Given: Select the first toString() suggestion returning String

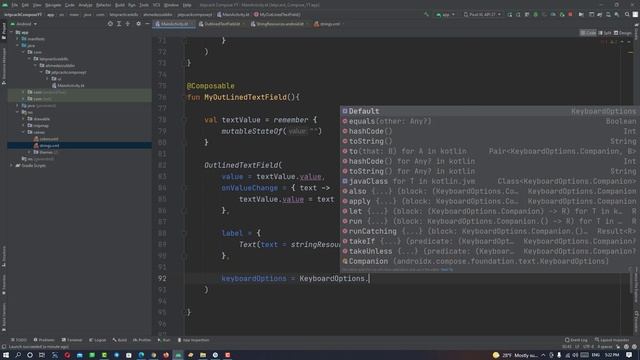Looking at the screenshot, I should coord(490,141).
